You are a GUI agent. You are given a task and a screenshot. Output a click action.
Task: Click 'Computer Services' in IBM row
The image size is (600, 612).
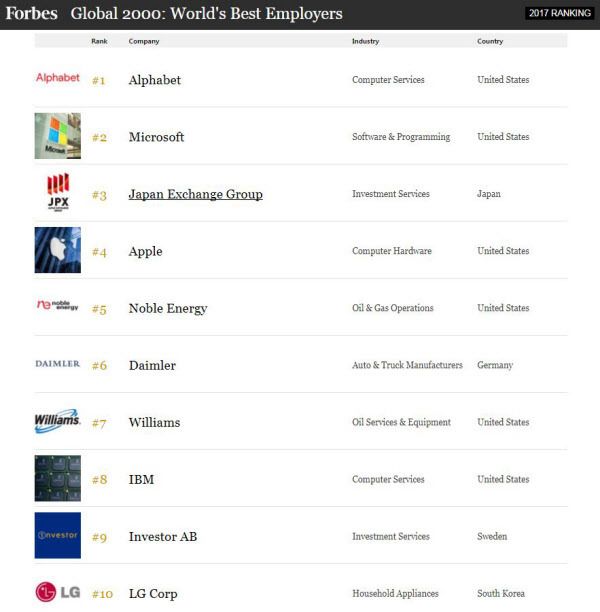[x=388, y=479]
